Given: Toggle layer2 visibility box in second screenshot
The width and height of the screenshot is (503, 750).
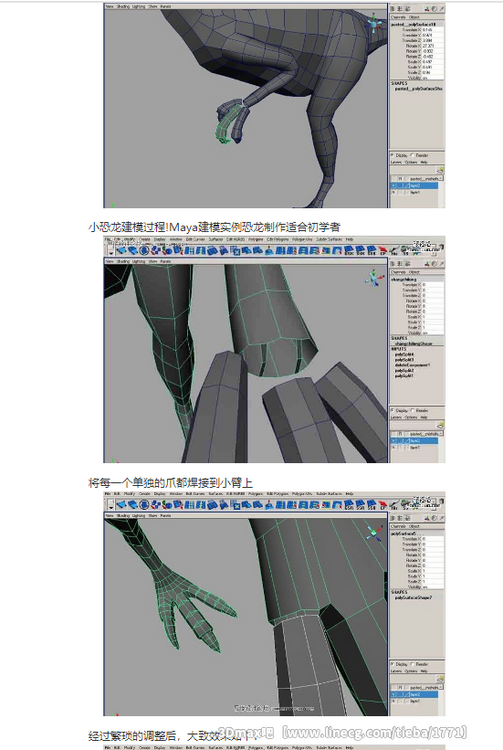Looking at the screenshot, I should (x=394, y=441).
